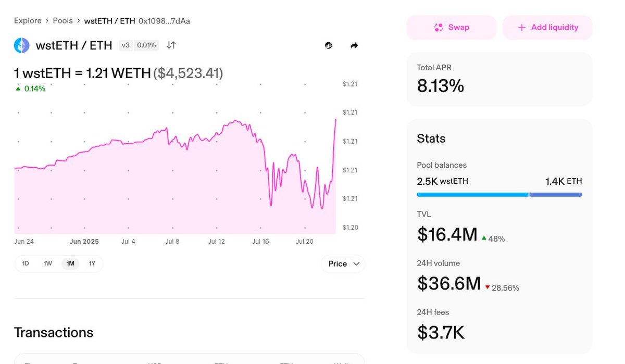Click the $4,523.41 price in USD
The image size is (625, 364).
188,73
